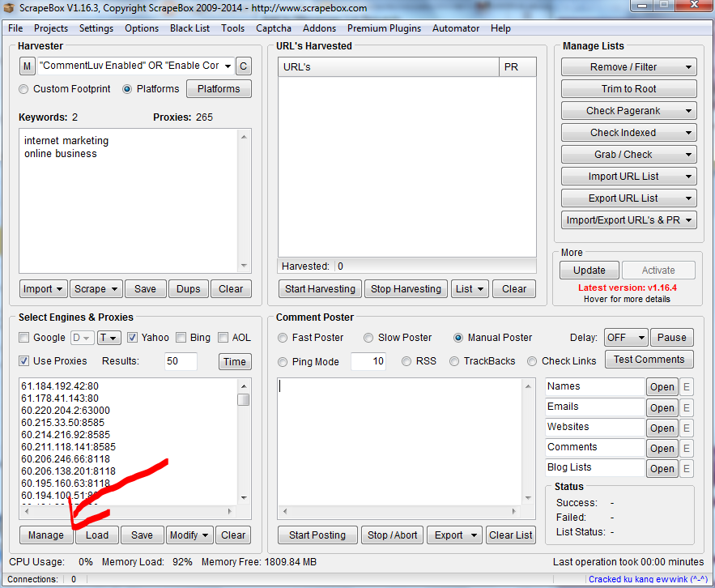Click the Test Comments button

point(649,360)
